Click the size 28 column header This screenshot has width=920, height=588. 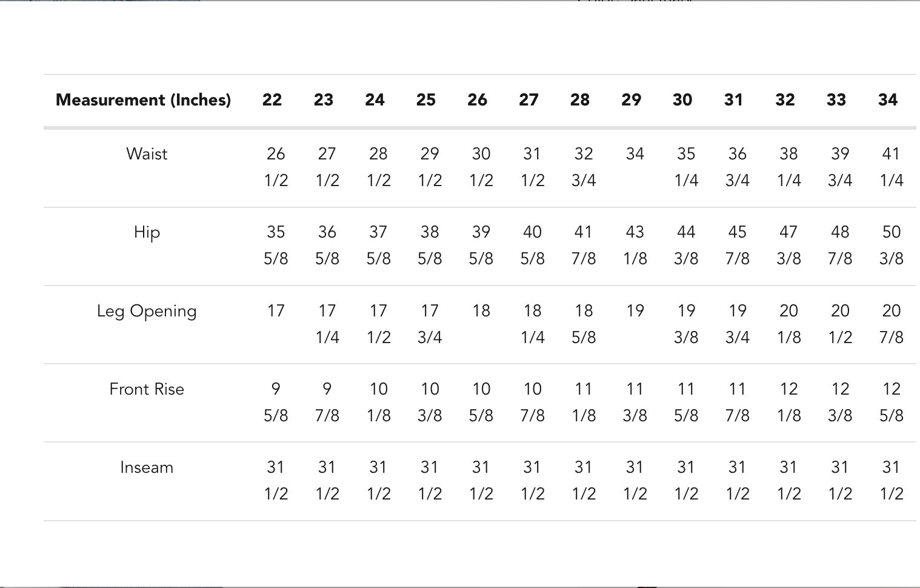(x=579, y=100)
